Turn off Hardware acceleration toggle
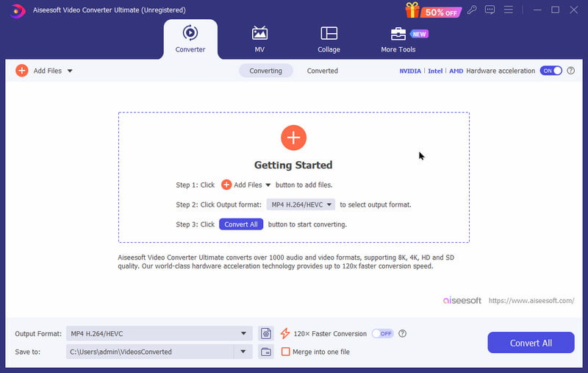 551,71
